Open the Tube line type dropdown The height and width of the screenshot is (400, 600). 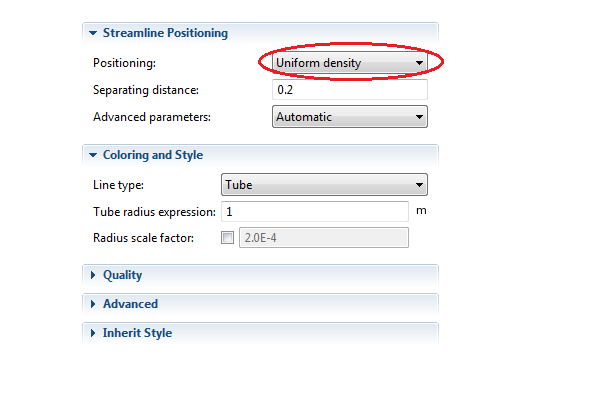coord(313,185)
